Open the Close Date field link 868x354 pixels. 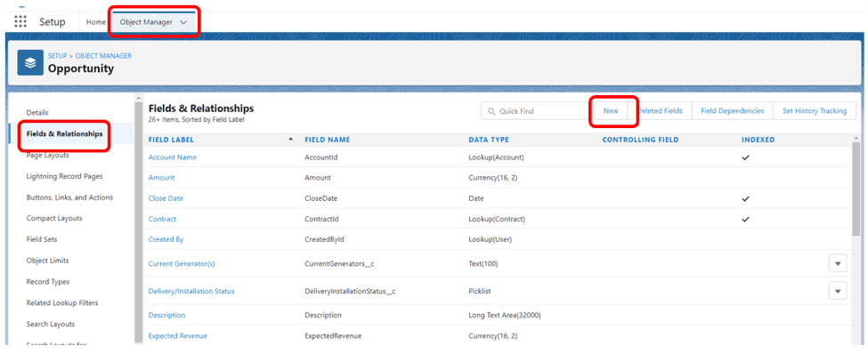point(166,198)
